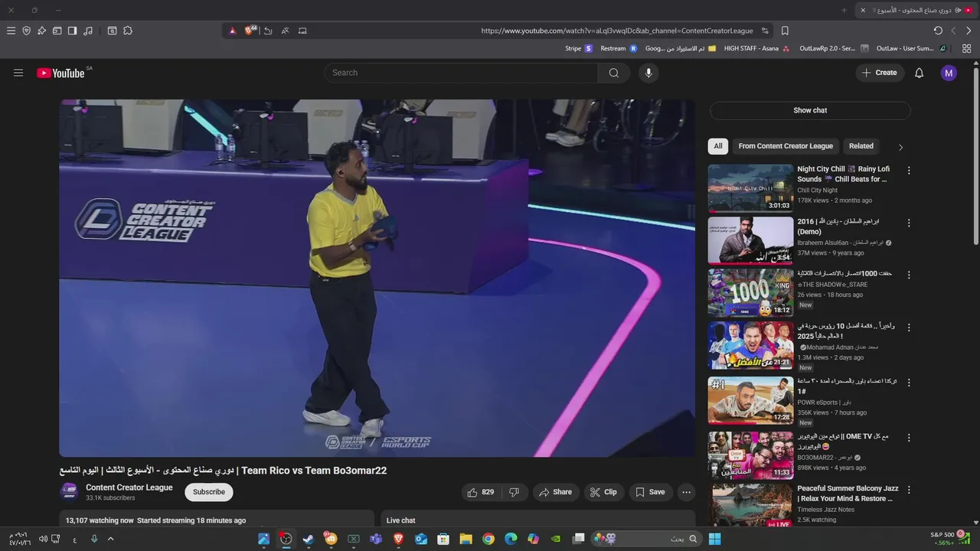Open the VPN shield icon in toolbar

tap(26, 31)
